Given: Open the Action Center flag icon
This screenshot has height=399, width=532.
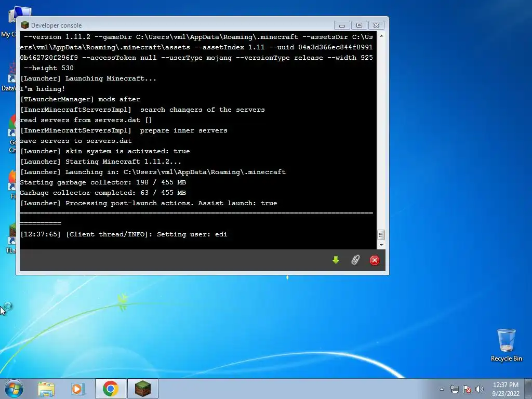Looking at the screenshot, I should click(467, 389).
